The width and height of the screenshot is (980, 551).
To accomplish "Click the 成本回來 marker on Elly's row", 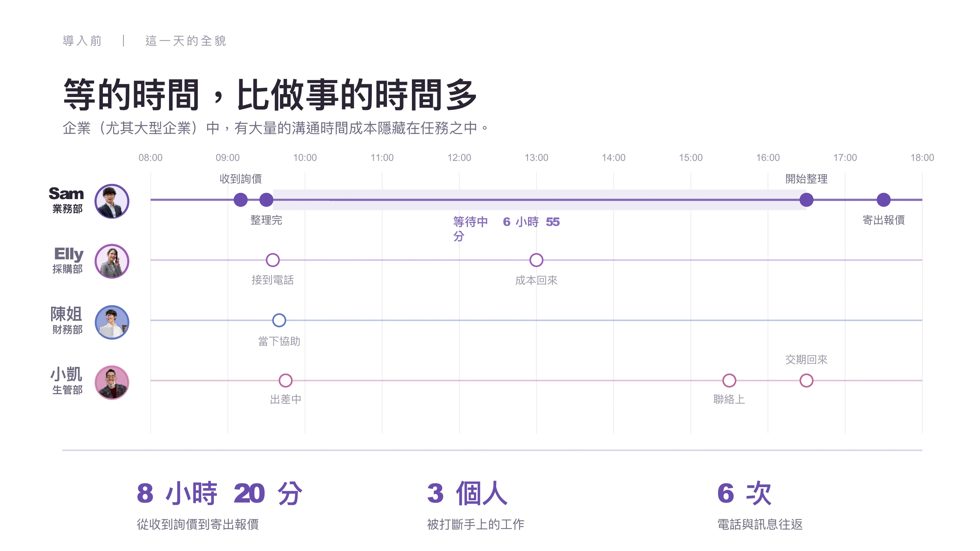I will coord(536,260).
